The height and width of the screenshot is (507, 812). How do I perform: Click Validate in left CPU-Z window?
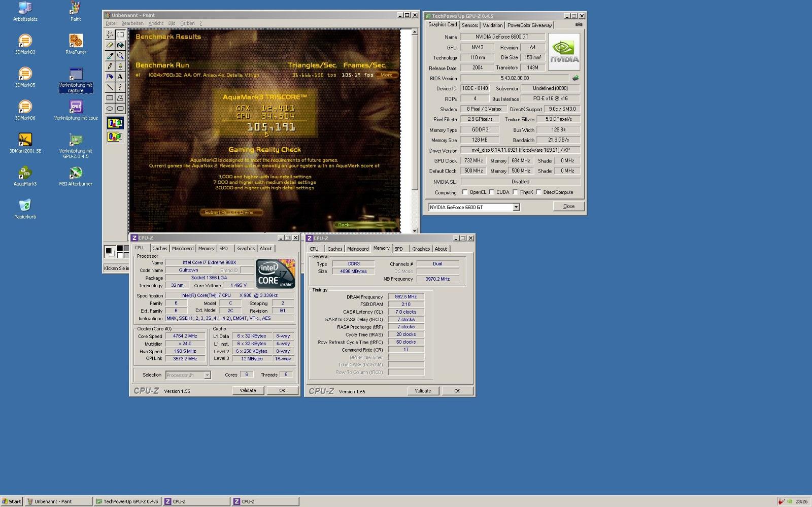248,391
